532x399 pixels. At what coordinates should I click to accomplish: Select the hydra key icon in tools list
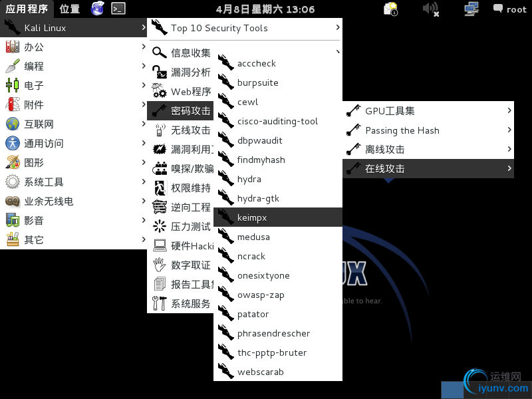click(226, 179)
